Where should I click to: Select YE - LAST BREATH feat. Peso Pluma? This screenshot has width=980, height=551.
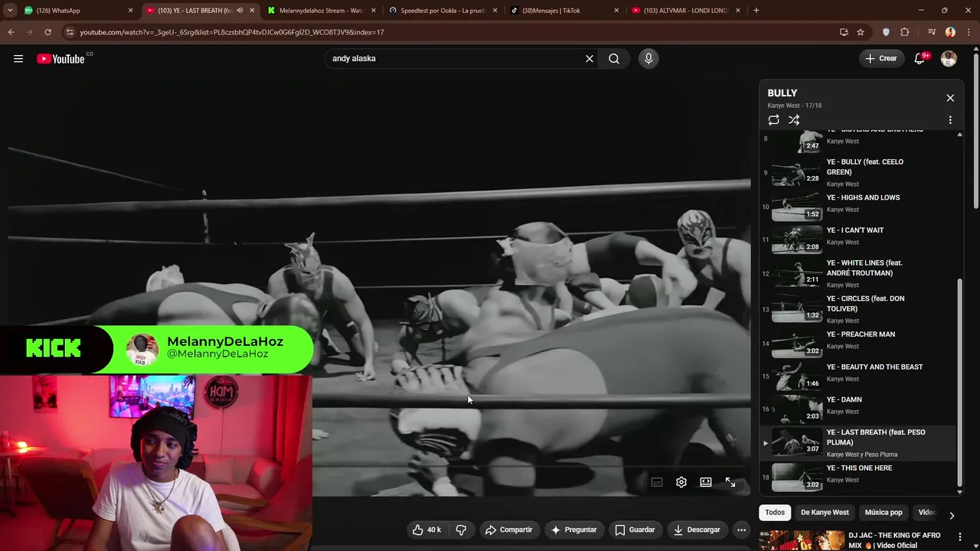pos(857,443)
